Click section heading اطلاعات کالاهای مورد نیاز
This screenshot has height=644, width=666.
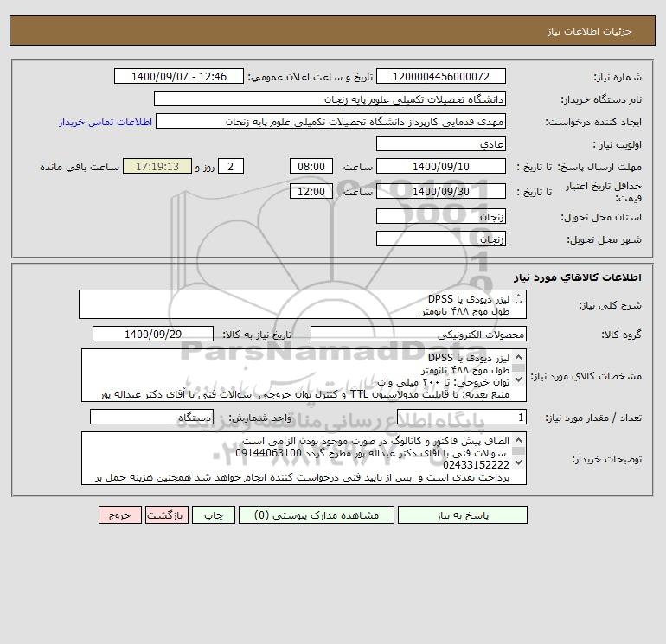[x=578, y=277]
